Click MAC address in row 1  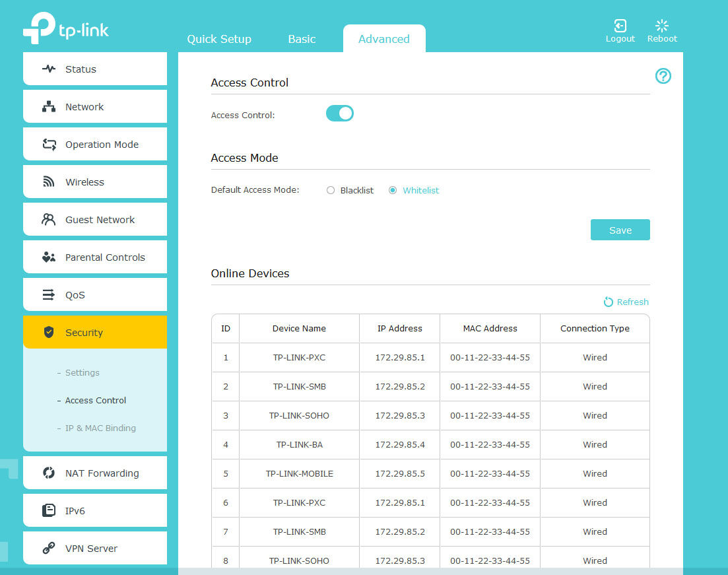pyautogui.click(x=490, y=358)
